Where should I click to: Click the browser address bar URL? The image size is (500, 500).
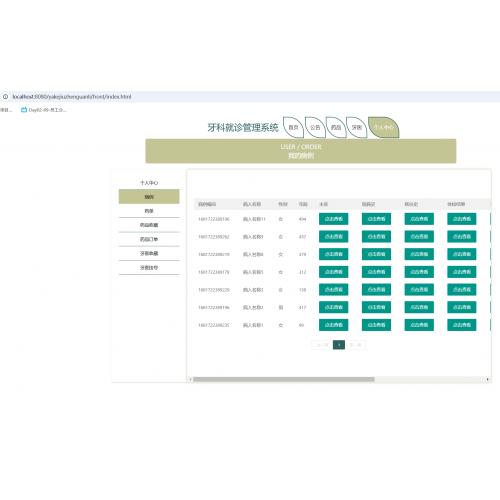[72, 97]
